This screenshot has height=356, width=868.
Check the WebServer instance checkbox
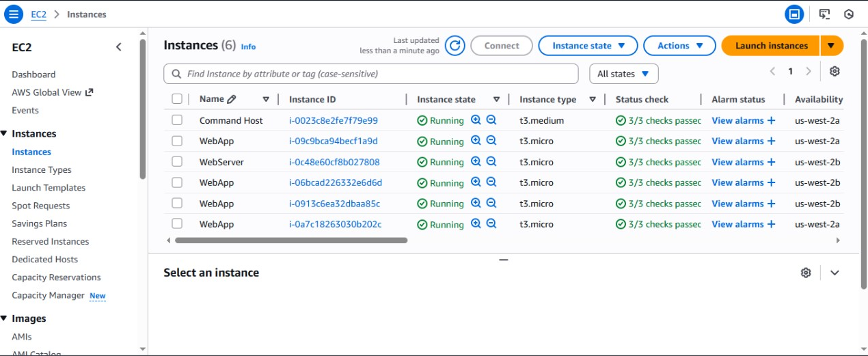(177, 162)
